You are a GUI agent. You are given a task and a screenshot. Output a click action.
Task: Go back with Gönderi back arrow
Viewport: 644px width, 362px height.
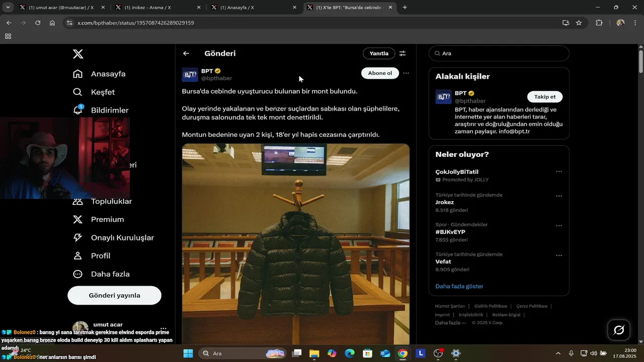[x=186, y=53]
